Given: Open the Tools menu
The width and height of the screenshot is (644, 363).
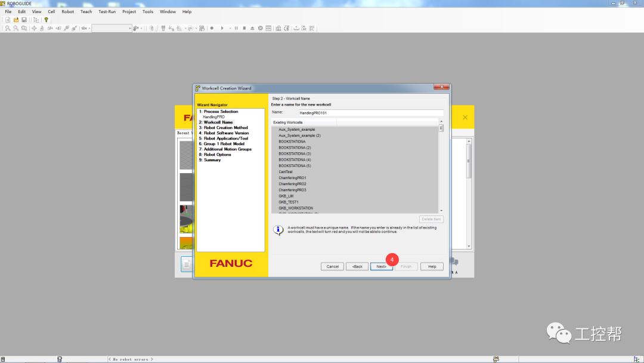Looking at the screenshot, I should pyautogui.click(x=148, y=11).
